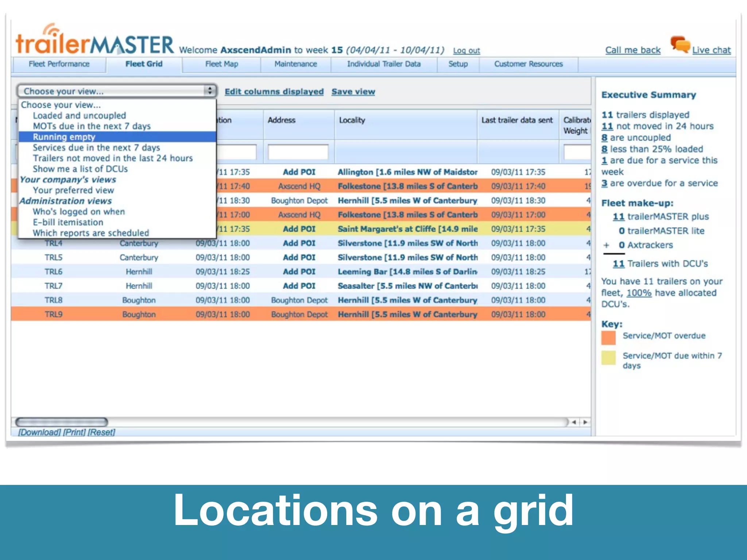Click the horizontal scrollbar thumb
Image resolution: width=747 pixels, height=560 pixels.
click(x=62, y=422)
